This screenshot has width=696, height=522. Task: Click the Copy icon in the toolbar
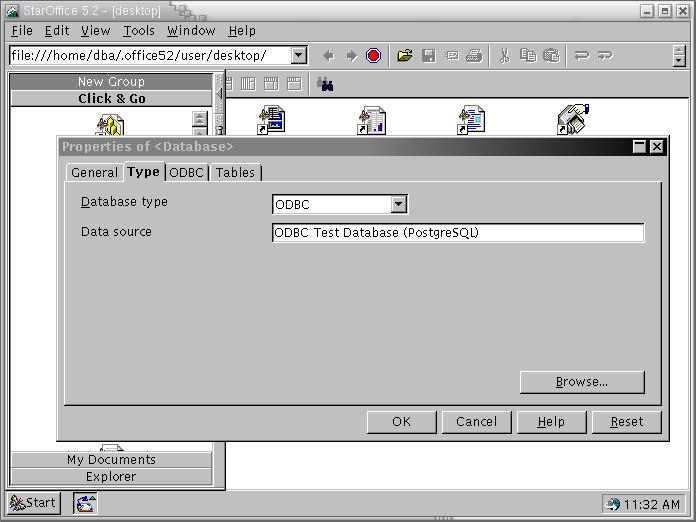(528, 56)
